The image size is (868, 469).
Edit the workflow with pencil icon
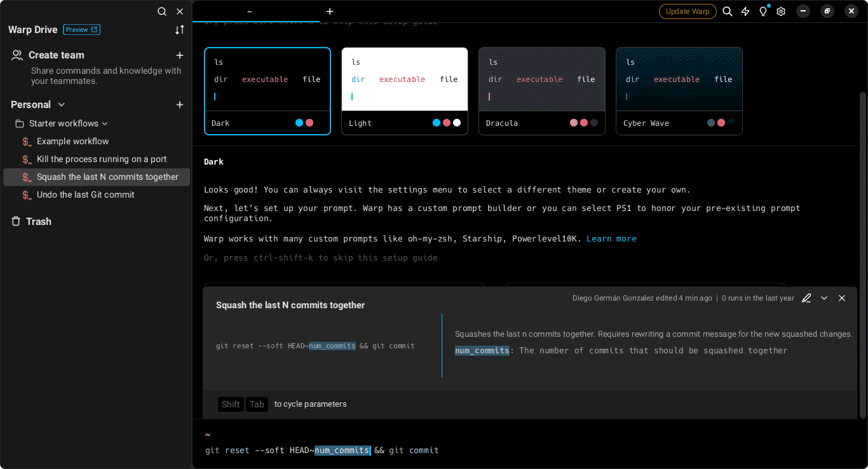pos(806,298)
